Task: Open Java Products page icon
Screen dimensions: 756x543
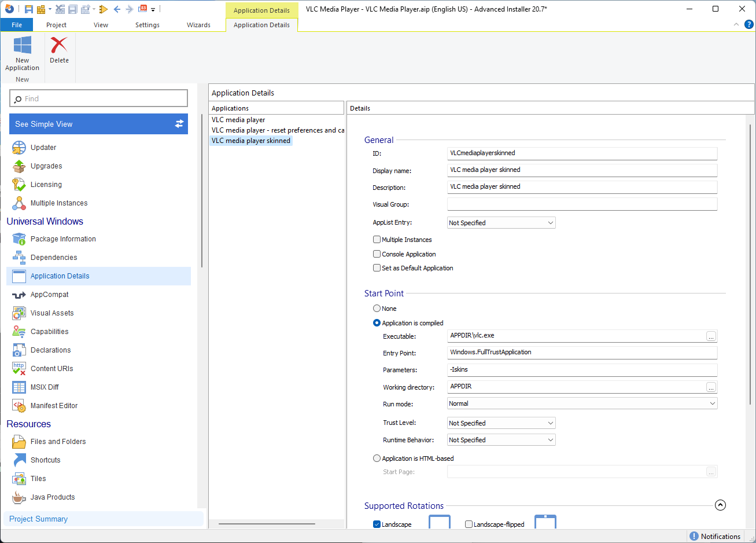Action: tap(19, 497)
